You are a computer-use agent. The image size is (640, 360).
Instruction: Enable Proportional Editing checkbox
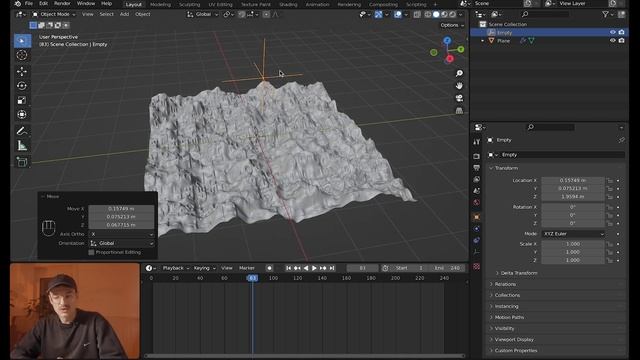click(91, 252)
